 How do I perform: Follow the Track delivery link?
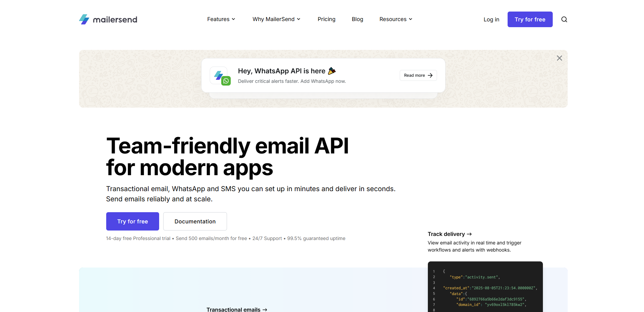click(x=450, y=234)
